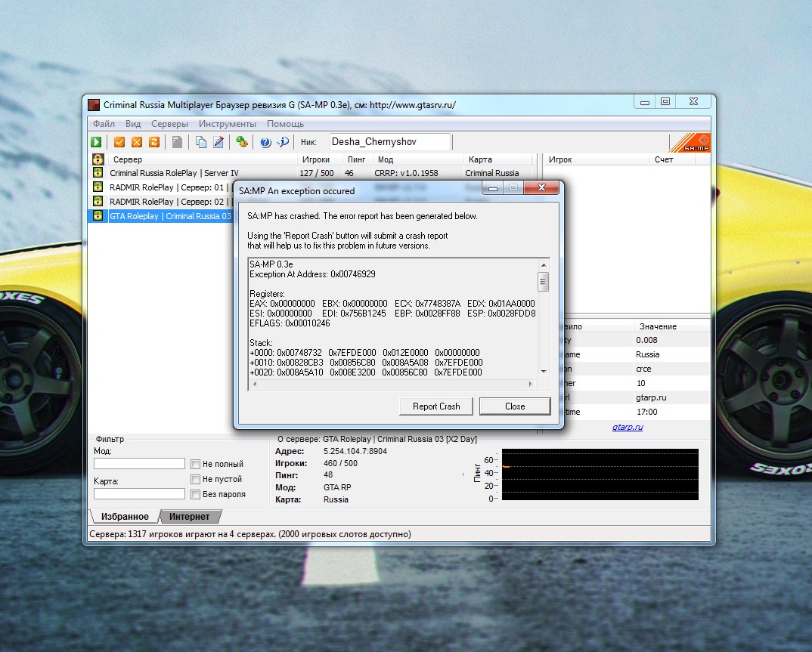This screenshot has height=652, width=812.
Task: Click Close button in crash dialog
Action: [515, 406]
